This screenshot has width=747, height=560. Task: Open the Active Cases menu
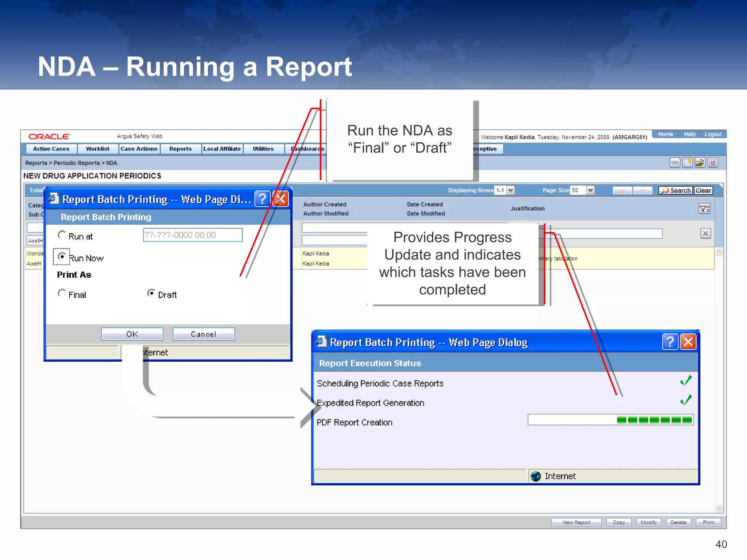pyautogui.click(x=51, y=149)
